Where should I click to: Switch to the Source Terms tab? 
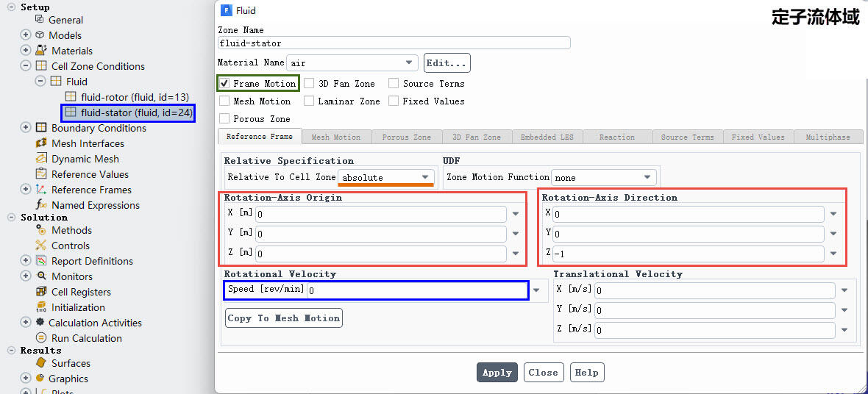click(687, 137)
